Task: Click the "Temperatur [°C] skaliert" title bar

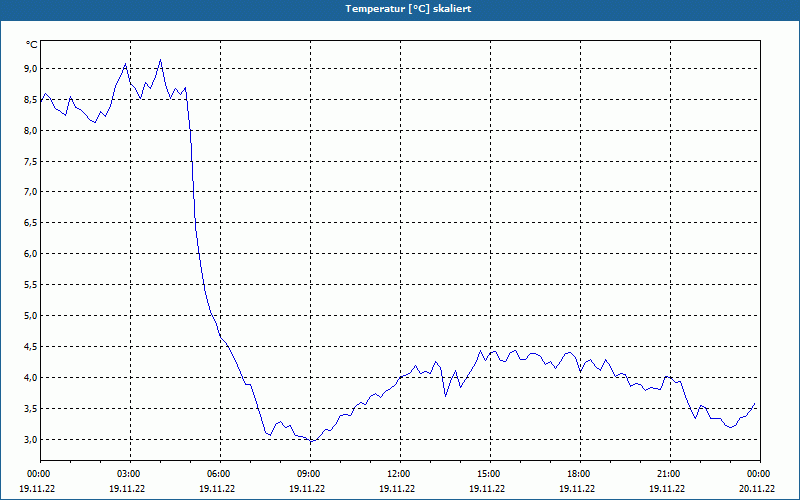Action: click(400, 9)
